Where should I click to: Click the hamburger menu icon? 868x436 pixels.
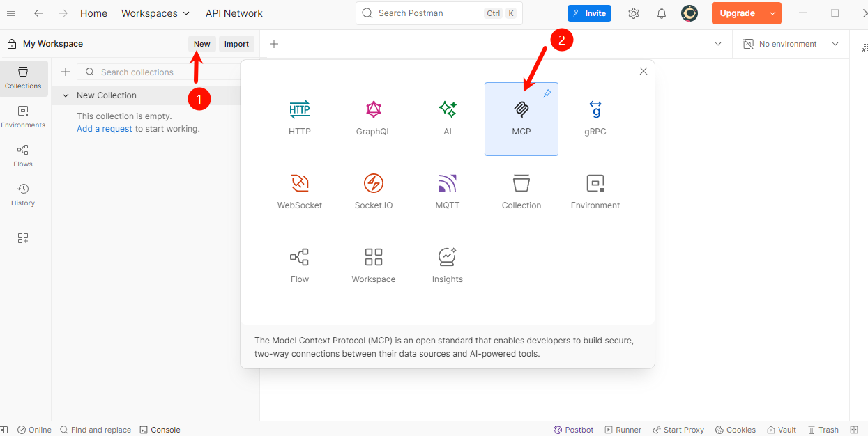[x=11, y=13]
